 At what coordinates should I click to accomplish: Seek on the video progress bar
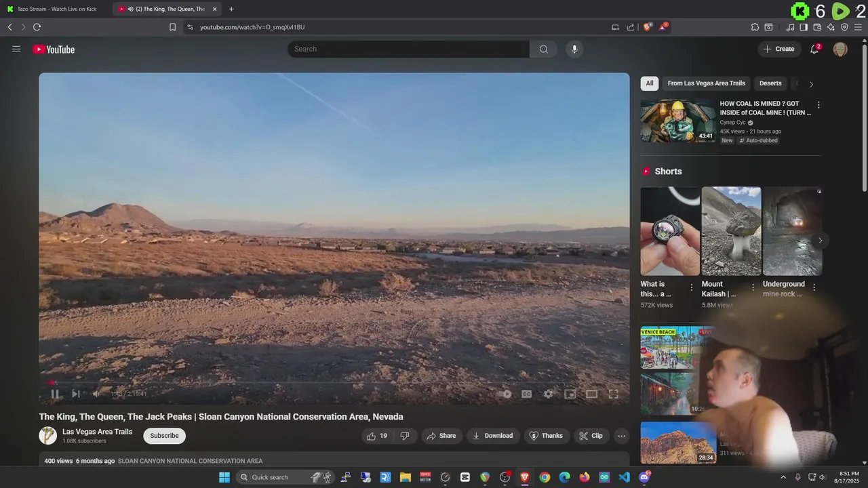coord(334,382)
